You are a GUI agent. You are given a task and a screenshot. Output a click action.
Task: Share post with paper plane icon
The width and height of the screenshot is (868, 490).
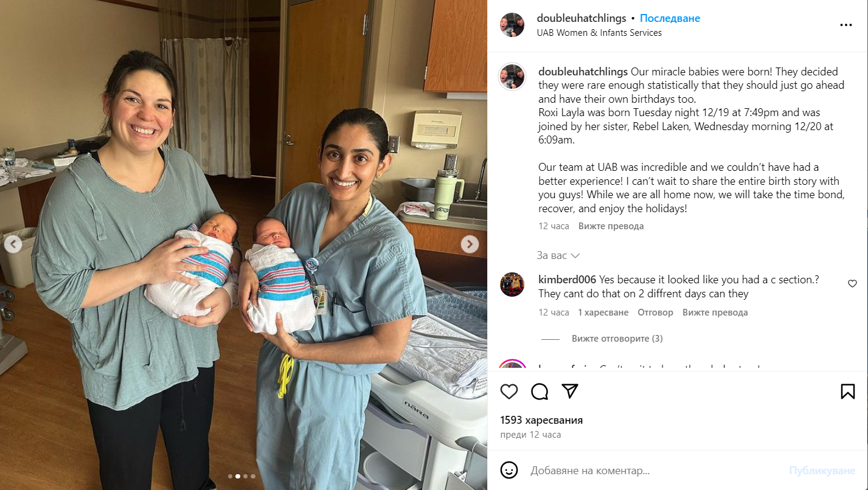tap(570, 392)
